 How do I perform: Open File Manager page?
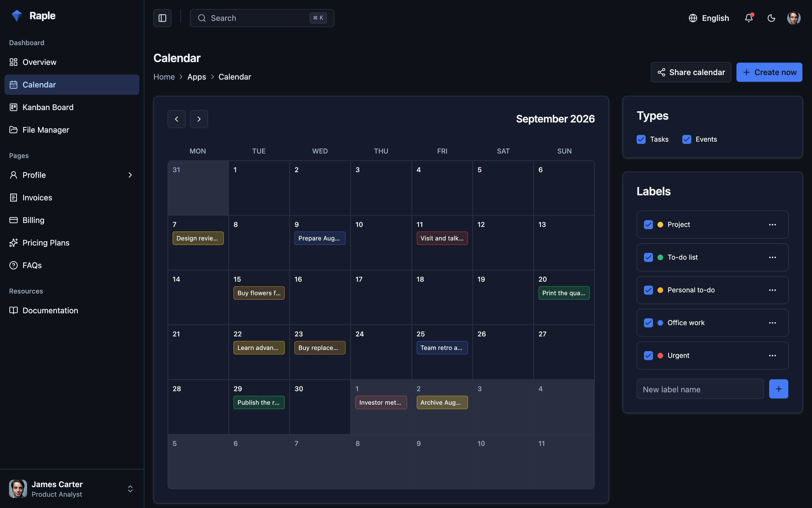point(72,130)
